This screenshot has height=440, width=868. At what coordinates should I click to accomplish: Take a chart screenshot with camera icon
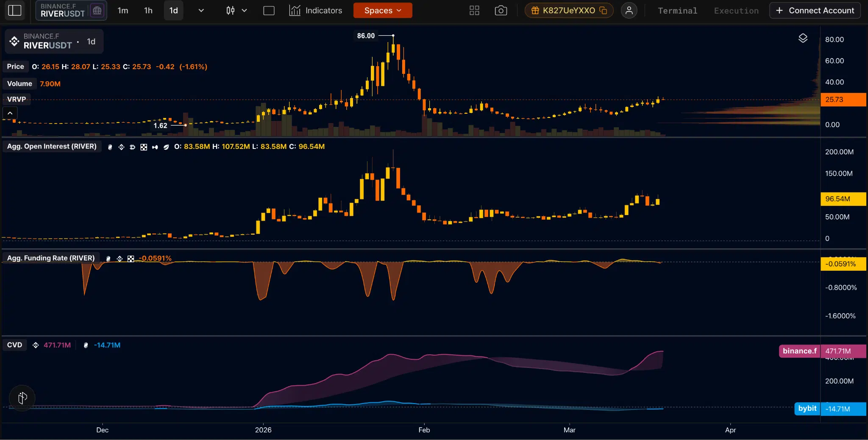[x=501, y=10]
